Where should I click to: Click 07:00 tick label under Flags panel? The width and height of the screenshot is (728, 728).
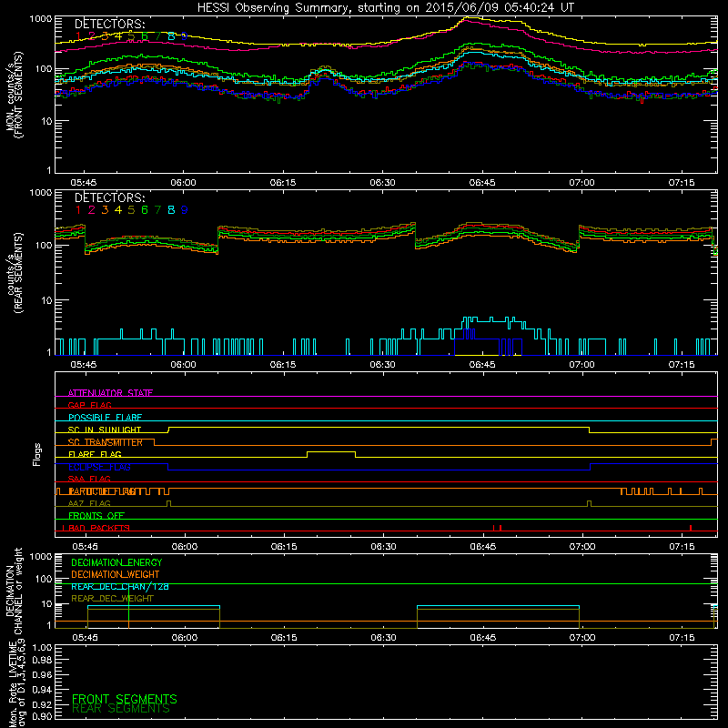pyautogui.click(x=582, y=547)
